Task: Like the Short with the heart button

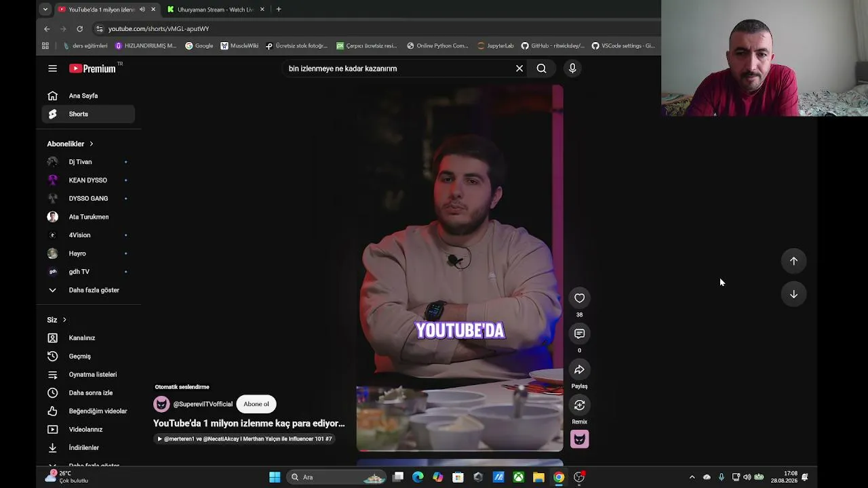Action: (579, 298)
